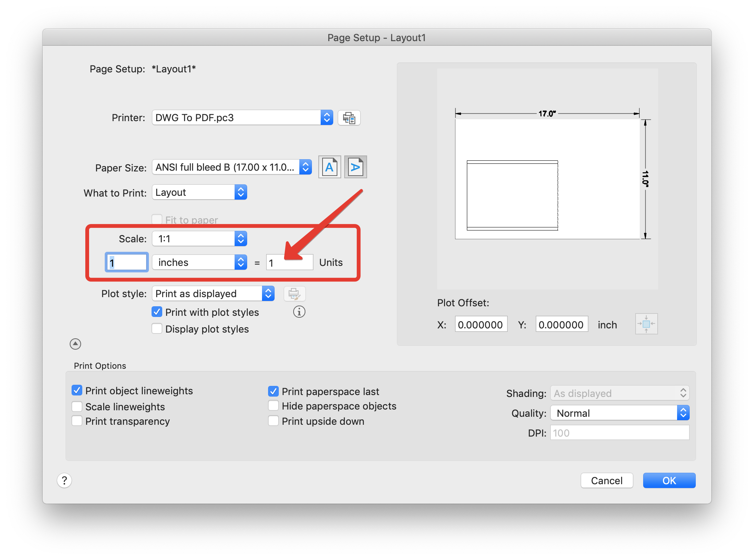
Task: Enable Display plot styles checkbox
Action: coord(157,329)
